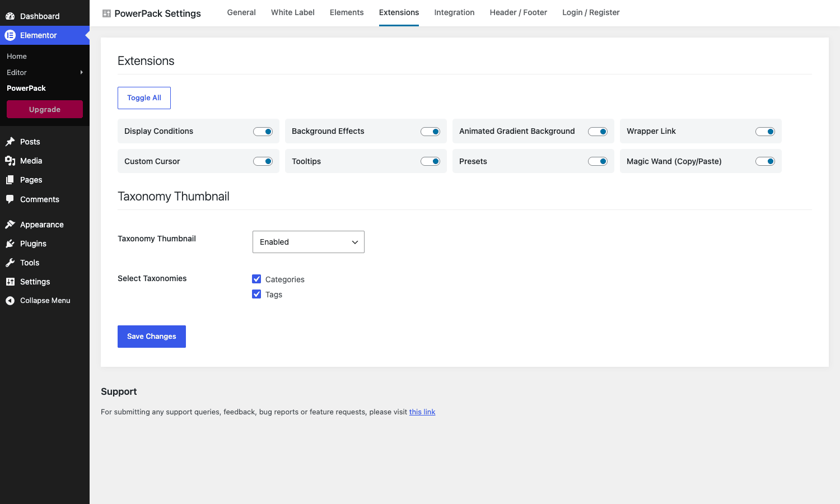840x504 pixels.
Task: Uncheck the Tags checkbox
Action: [x=256, y=294]
